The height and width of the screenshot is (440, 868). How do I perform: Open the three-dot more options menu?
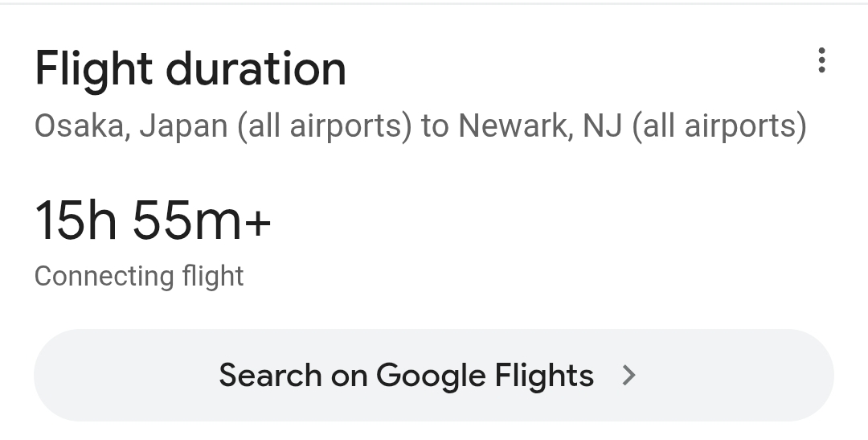[821, 60]
